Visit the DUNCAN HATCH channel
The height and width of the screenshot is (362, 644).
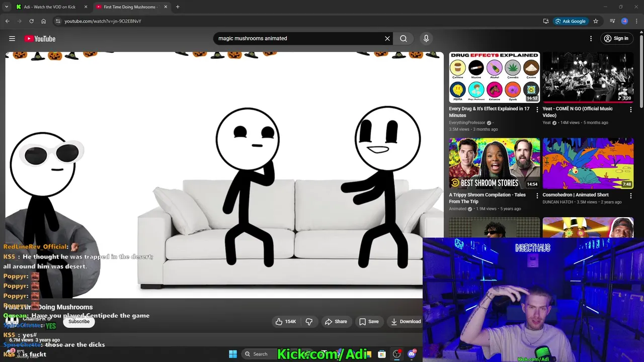tap(558, 202)
